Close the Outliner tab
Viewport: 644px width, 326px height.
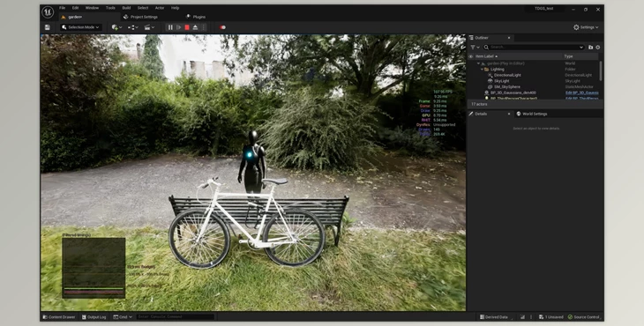point(509,38)
